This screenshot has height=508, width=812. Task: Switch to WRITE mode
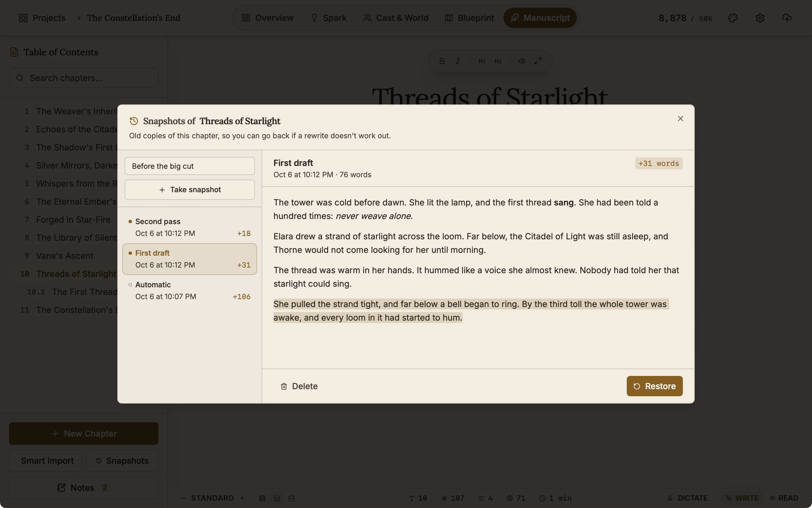tap(742, 498)
